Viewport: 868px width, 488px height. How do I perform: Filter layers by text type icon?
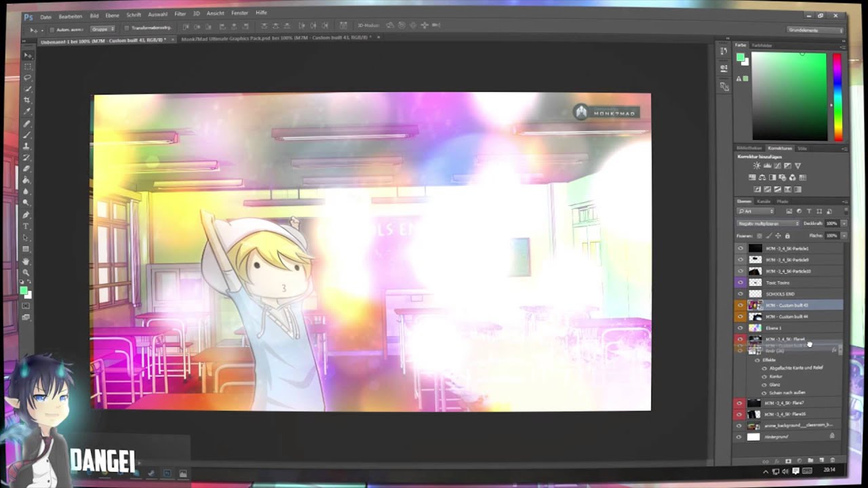click(x=809, y=211)
